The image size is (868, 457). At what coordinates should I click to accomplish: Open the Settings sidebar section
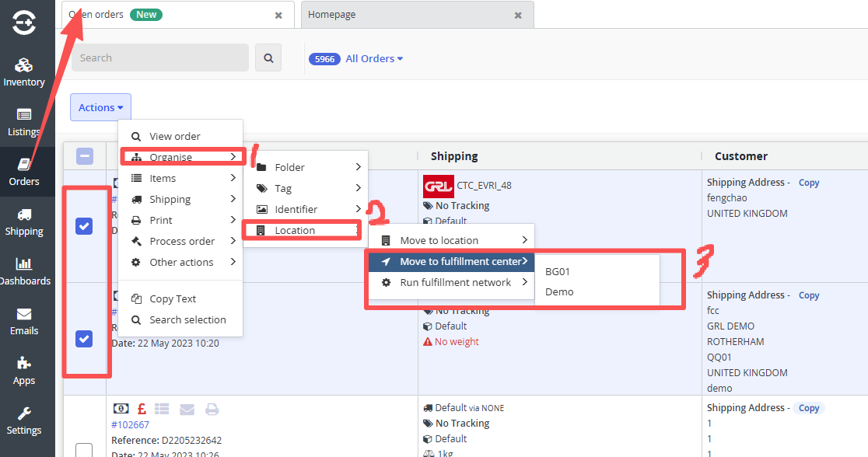(24, 420)
